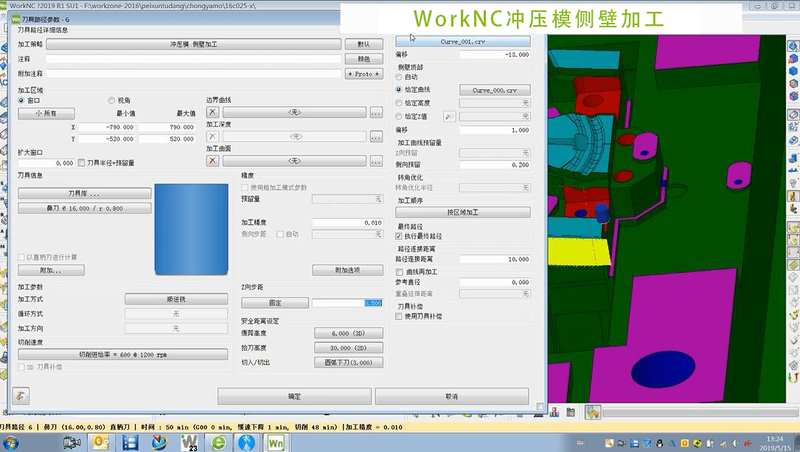
Task: Confirm with the 确定 button
Action: pyautogui.click(x=294, y=396)
